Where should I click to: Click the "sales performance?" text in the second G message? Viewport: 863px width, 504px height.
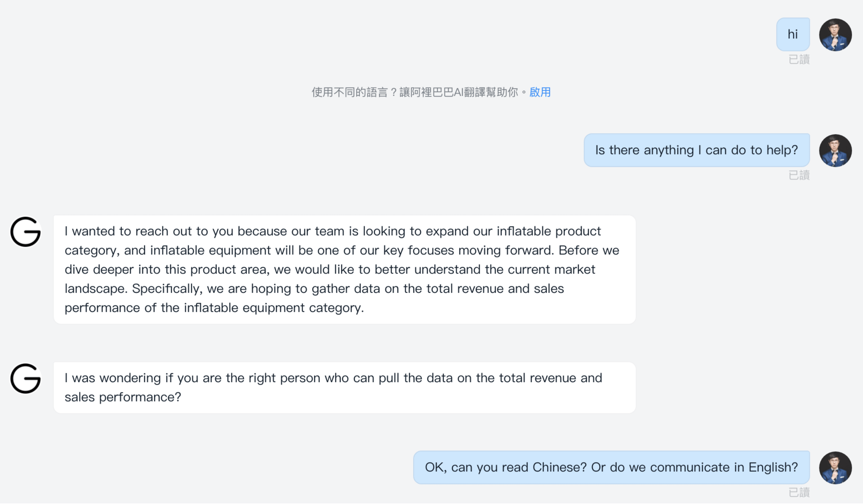pos(123,397)
